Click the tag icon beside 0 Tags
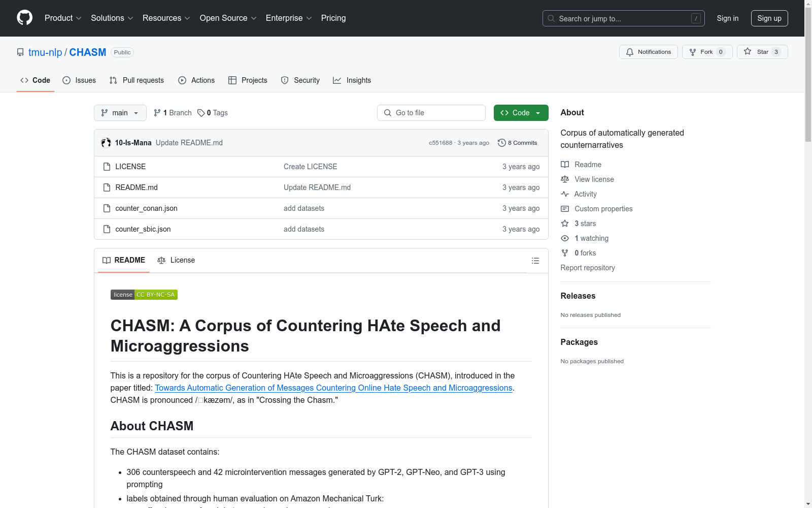812x508 pixels. (201, 113)
